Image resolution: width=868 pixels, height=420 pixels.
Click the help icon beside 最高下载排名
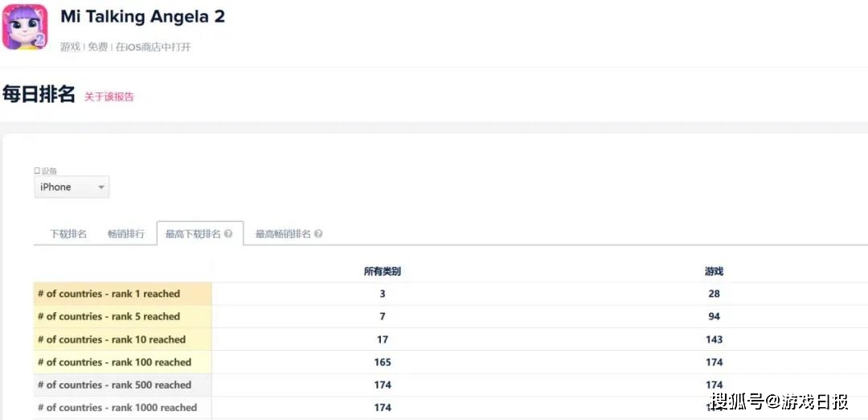pyautogui.click(x=228, y=234)
